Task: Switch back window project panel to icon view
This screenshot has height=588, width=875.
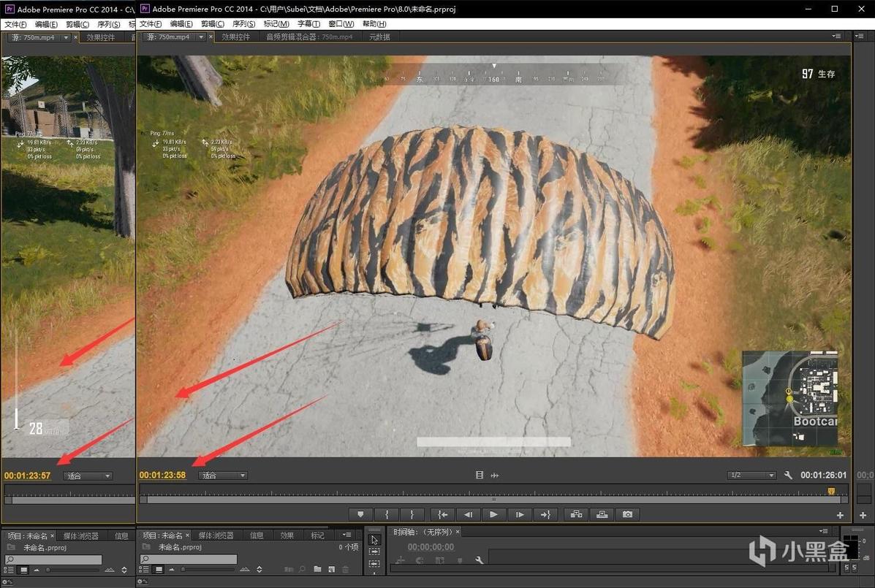Action: 23,570
